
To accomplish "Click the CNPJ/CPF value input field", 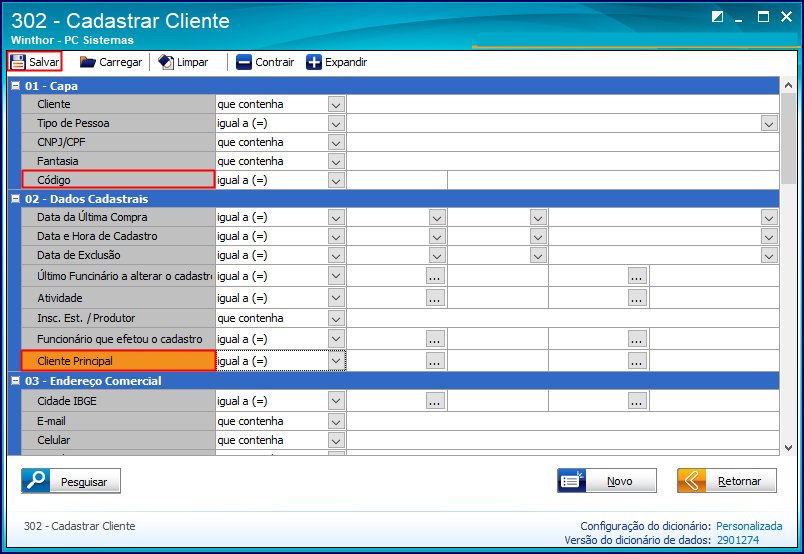I will (x=562, y=143).
